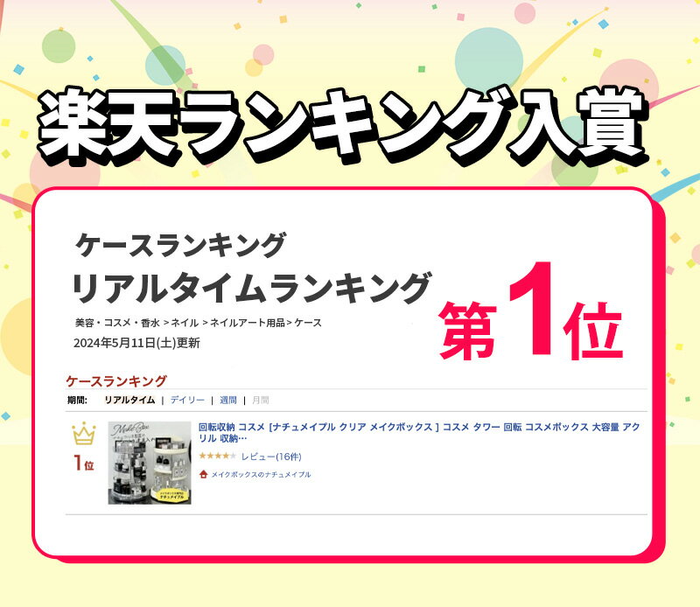The height and width of the screenshot is (607, 700).
Task: Click the ネイルアート用品 breadcrumb text
Action: [x=248, y=323]
